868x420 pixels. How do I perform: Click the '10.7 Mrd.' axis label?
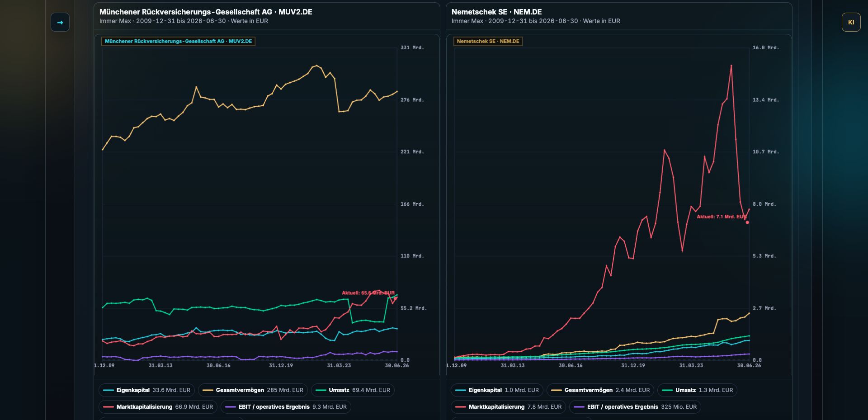pos(766,152)
